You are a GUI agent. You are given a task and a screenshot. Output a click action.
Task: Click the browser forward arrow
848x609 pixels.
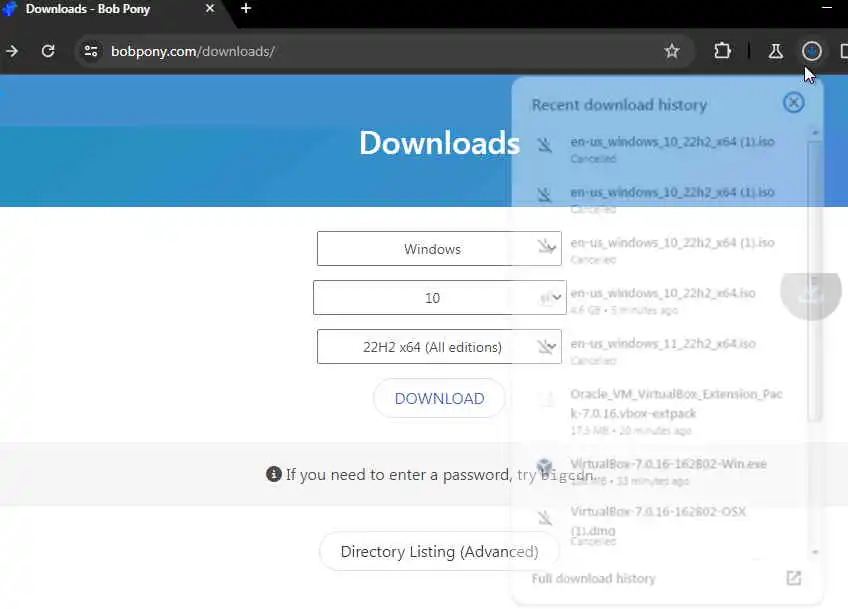click(x=12, y=51)
